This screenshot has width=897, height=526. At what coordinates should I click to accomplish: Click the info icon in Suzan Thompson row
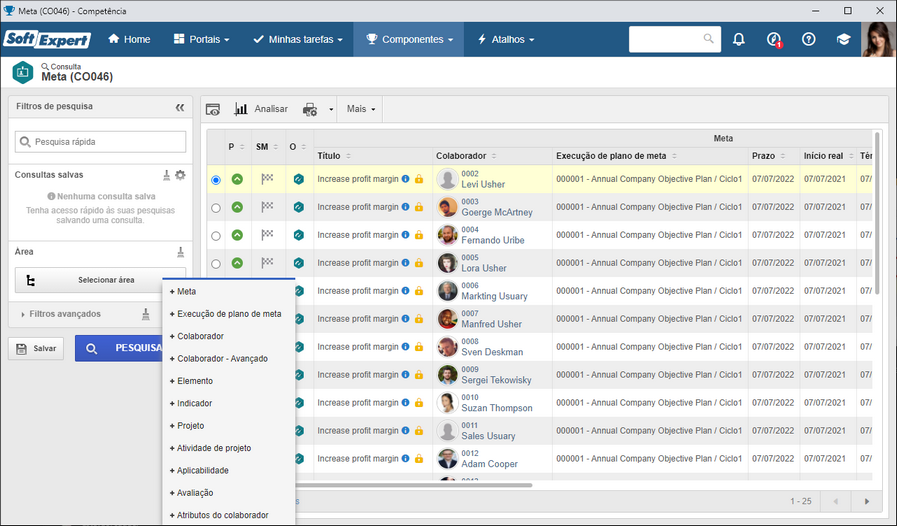pos(406,402)
